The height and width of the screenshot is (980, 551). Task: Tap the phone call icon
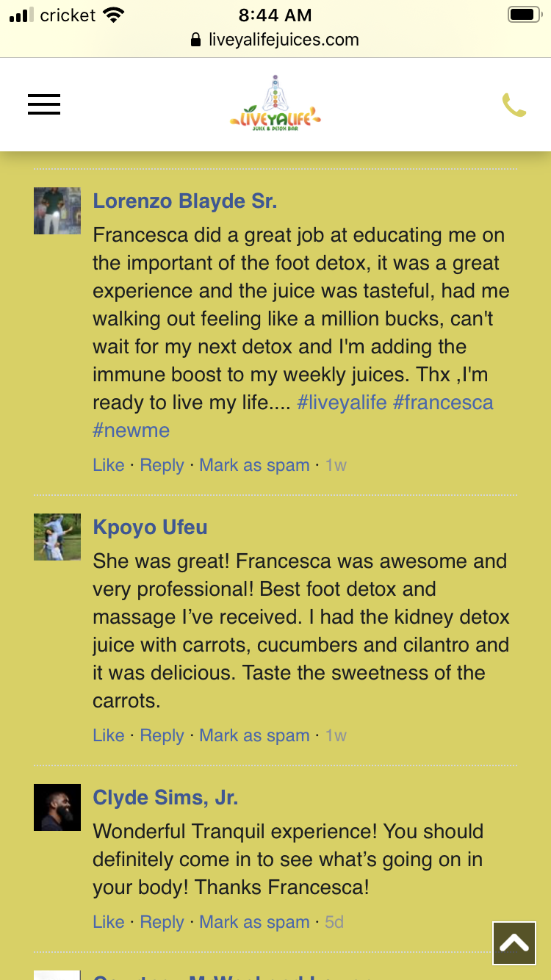point(514,105)
